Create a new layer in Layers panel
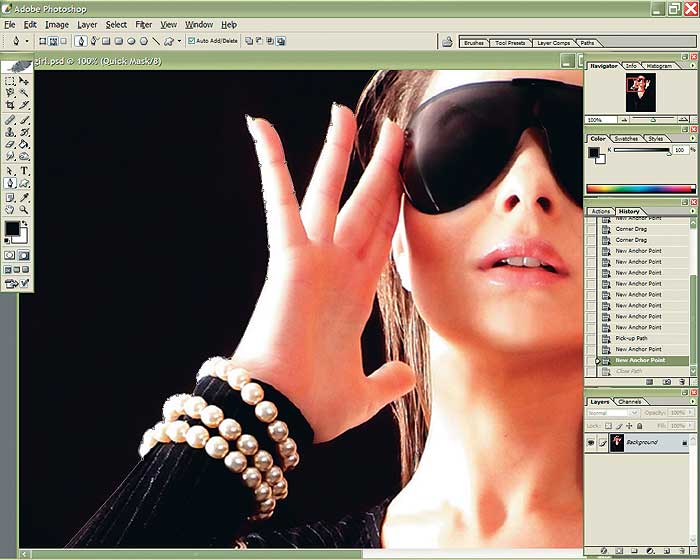This screenshot has width=700, height=560. tap(667, 551)
